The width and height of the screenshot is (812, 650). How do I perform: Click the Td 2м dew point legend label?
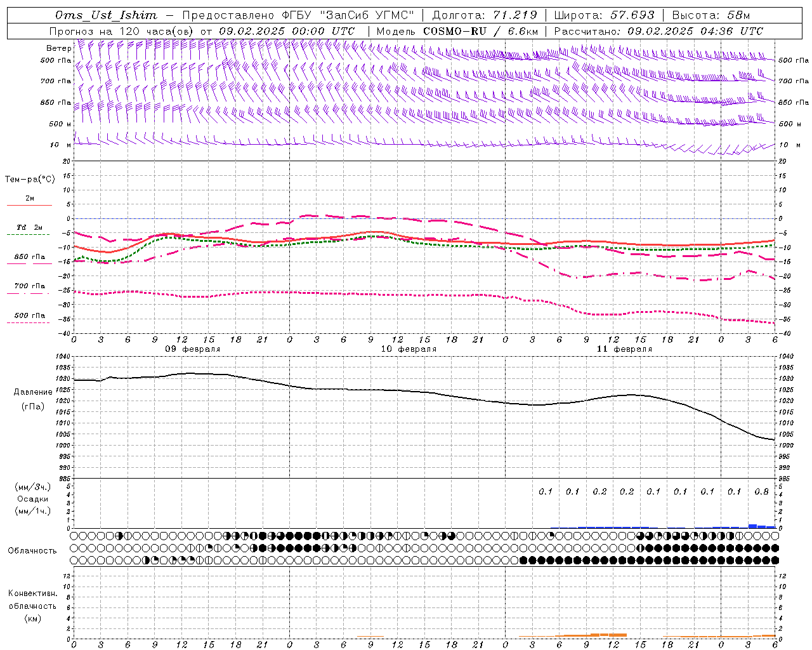(x=30, y=227)
